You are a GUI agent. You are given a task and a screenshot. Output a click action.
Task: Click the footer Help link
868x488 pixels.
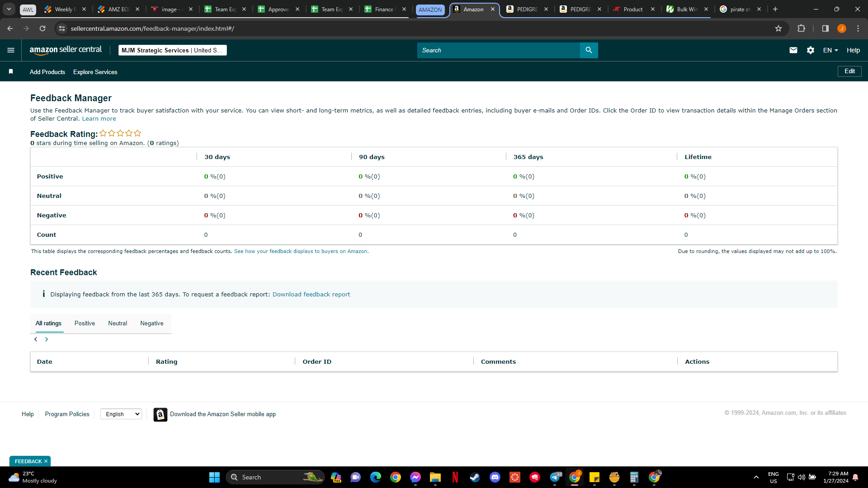(x=28, y=414)
